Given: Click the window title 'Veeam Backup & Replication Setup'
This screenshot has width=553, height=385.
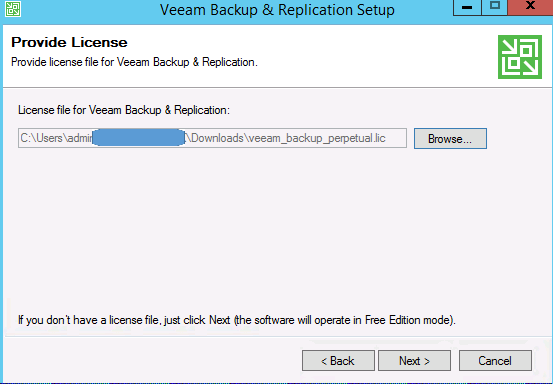Looking at the screenshot, I should click(277, 10).
